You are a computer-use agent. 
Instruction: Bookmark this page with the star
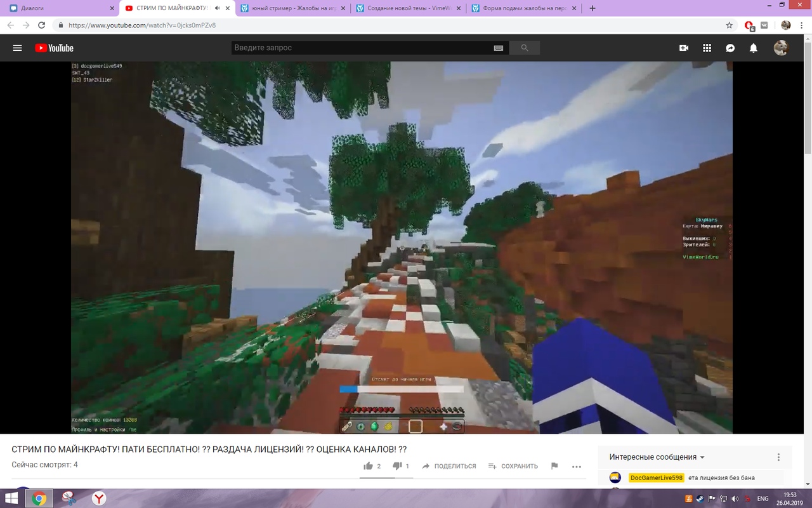tap(730, 25)
